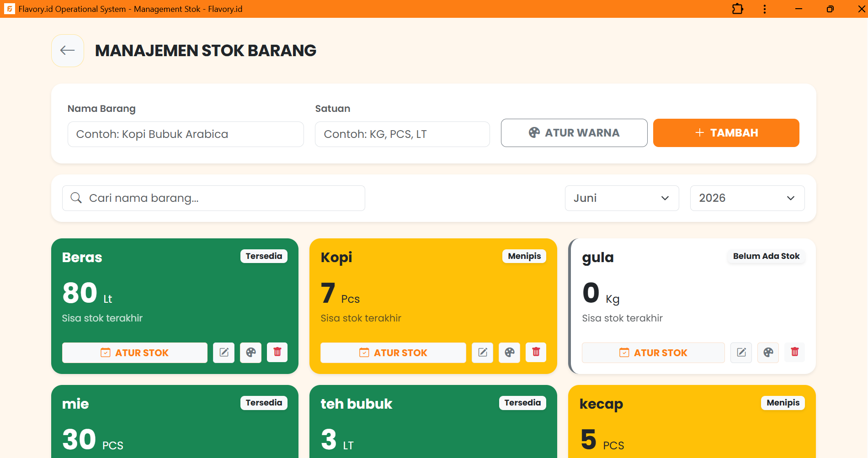Click MANAJEMEN STOK BARANG heading
Viewport: 868px width, 458px height.
point(206,51)
